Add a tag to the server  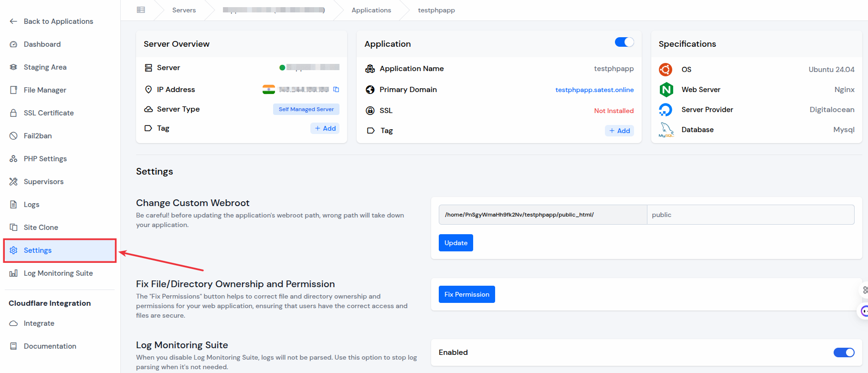tap(325, 128)
